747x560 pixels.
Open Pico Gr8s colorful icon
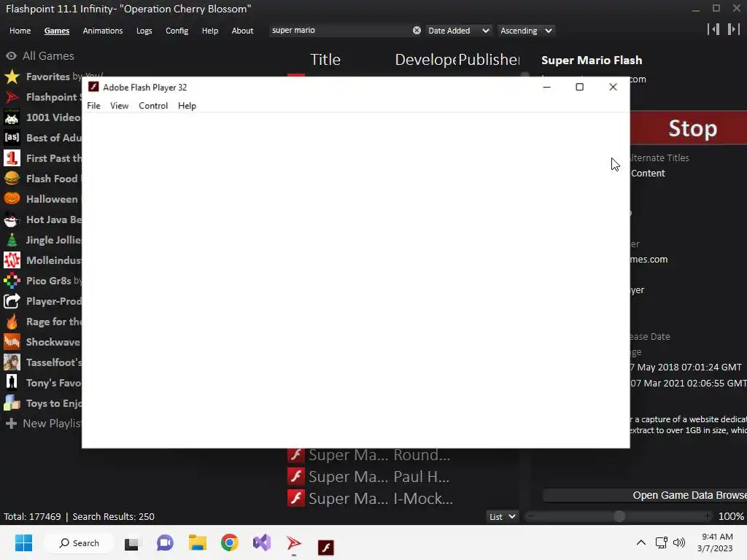pos(12,281)
